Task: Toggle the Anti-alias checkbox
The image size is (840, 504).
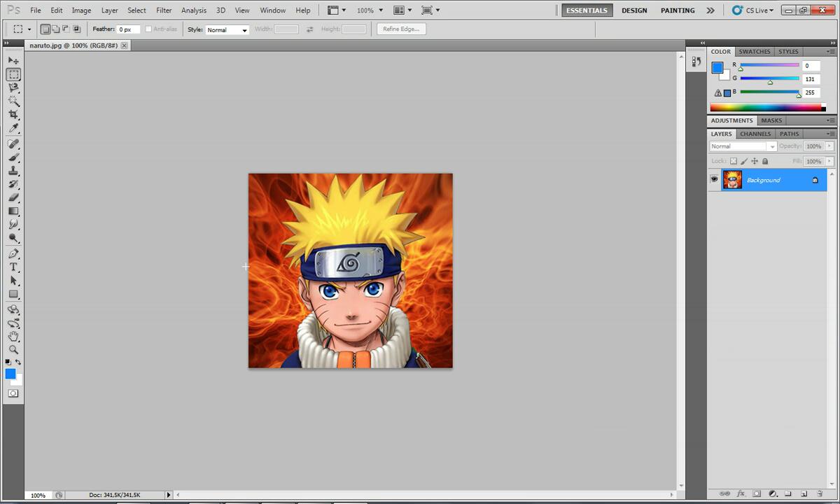Action: tap(148, 29)
